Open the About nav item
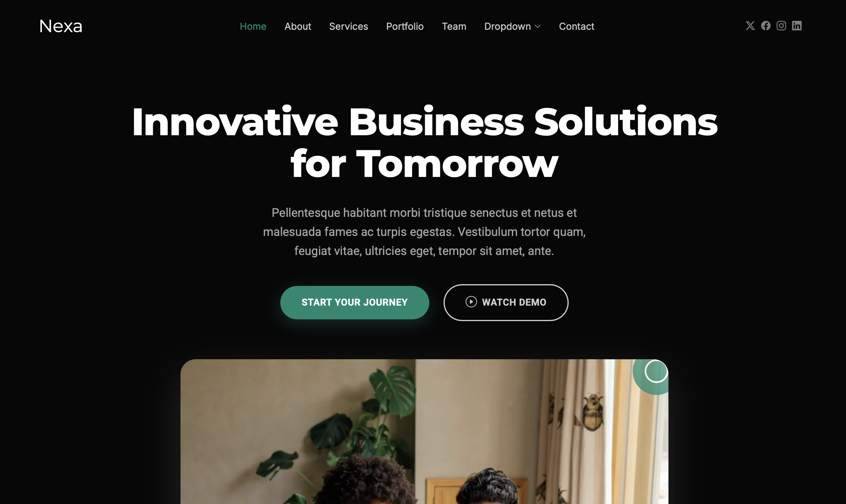 coord(298,27)
